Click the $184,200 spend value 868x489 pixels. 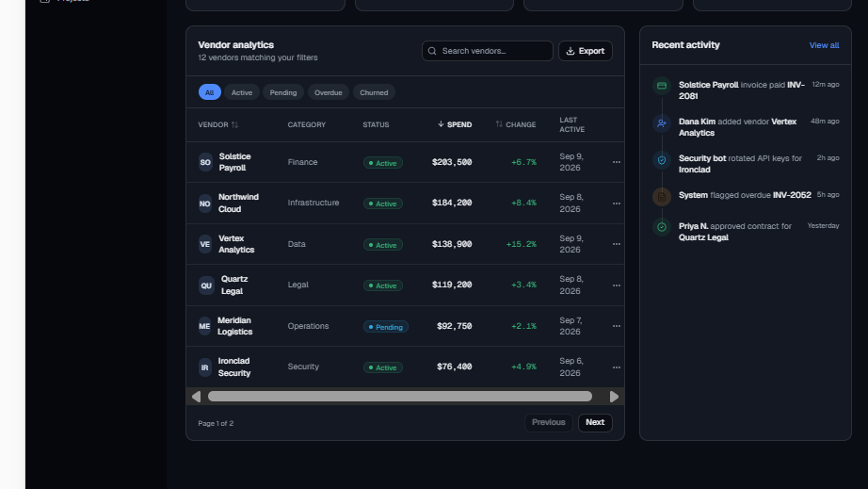[452, 203]
